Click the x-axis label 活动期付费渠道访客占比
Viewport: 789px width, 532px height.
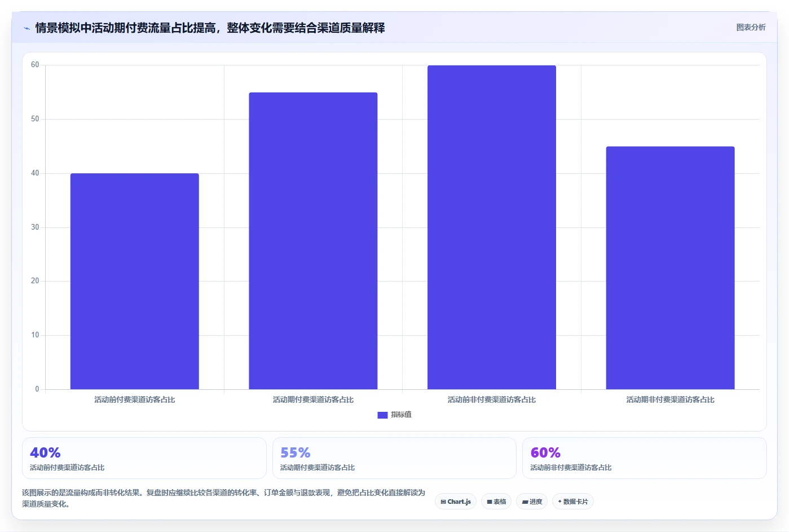[x=313, y=399]
